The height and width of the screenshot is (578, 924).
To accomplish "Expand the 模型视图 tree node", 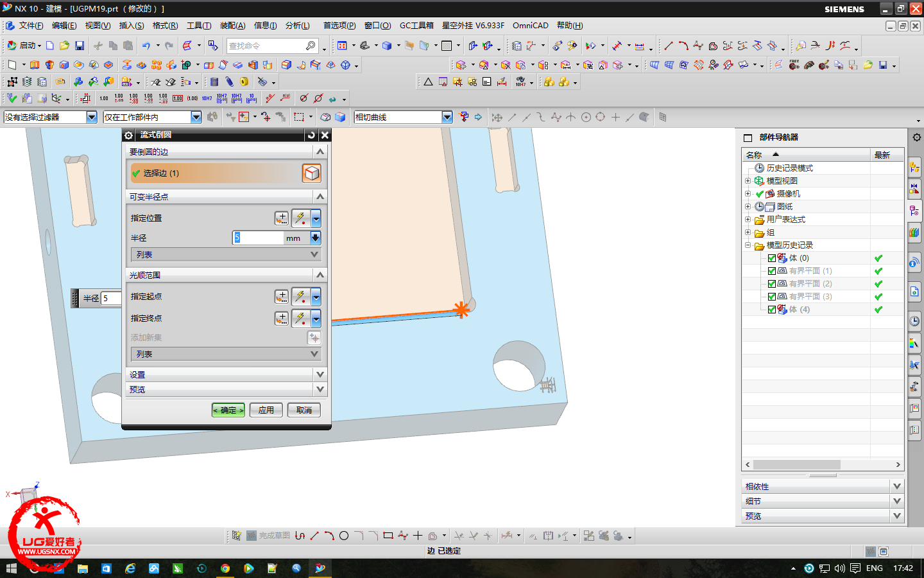I will click(748, 181).
